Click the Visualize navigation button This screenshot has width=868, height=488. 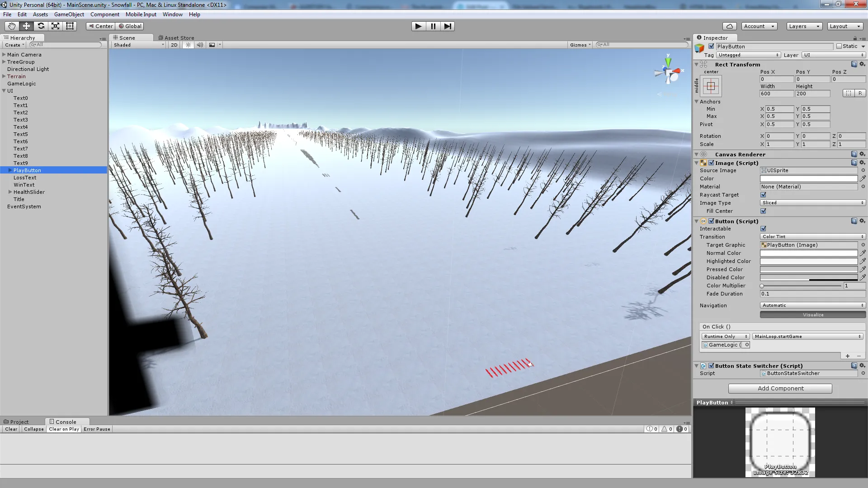point(812,315)
